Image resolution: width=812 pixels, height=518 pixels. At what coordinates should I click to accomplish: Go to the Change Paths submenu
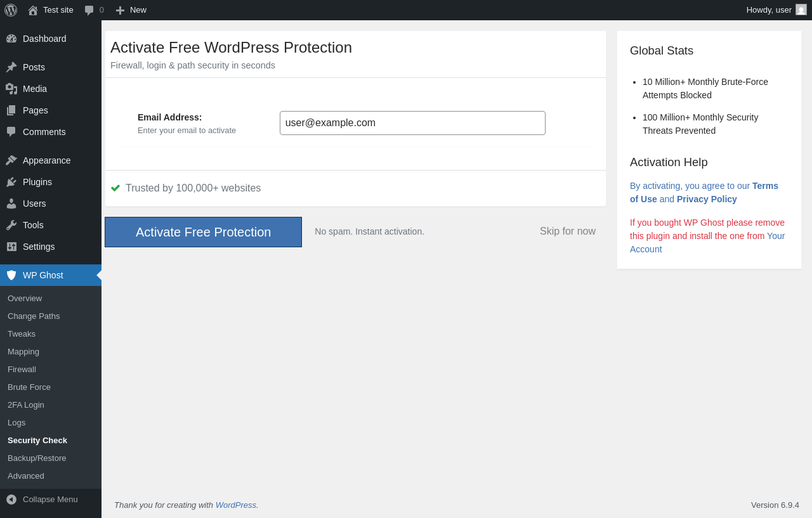click(x=34, y=316)
